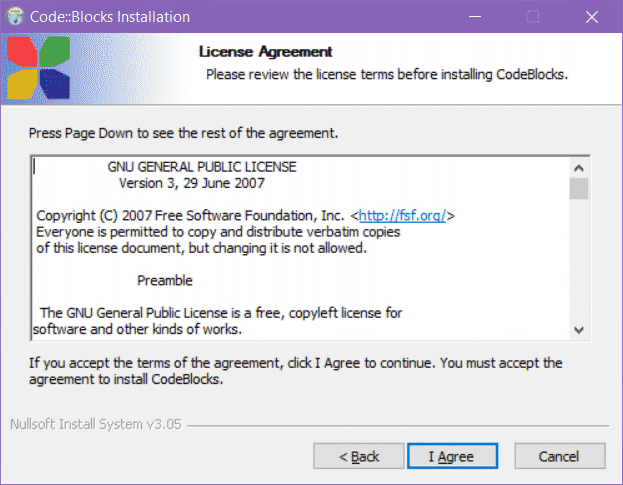Click the license scrollbar up arrow

(579, 167)
